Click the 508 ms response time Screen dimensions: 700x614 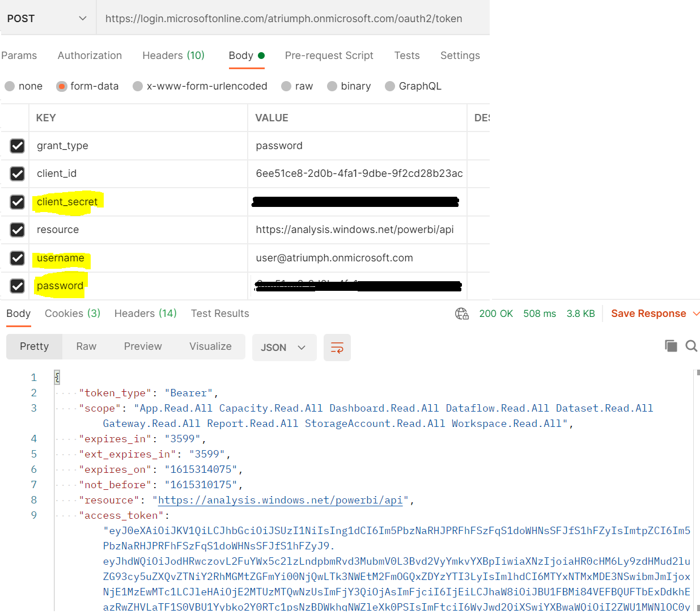coord(540,314)
